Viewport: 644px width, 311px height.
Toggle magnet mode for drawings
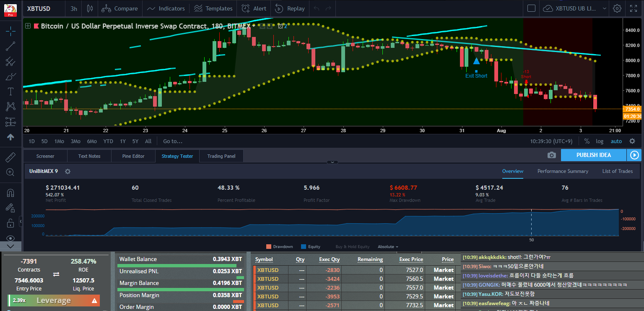pyautogui.click(x=10, y=193)
